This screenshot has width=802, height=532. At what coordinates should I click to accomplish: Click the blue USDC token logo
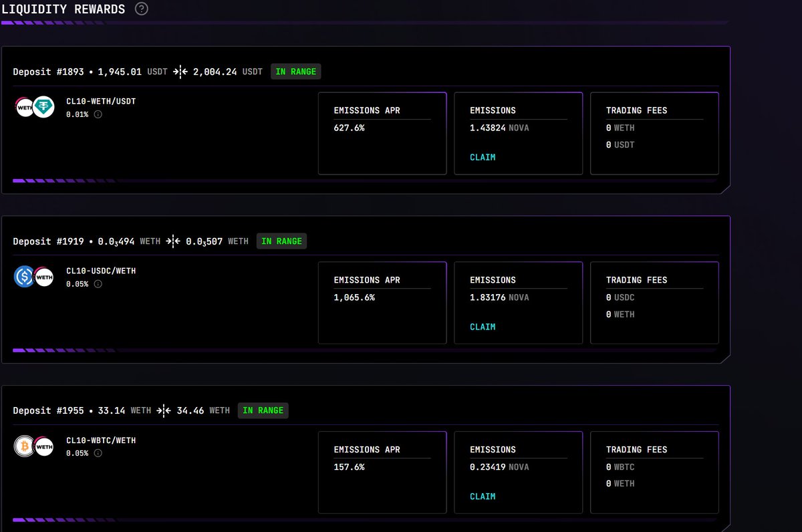(24, 277)
